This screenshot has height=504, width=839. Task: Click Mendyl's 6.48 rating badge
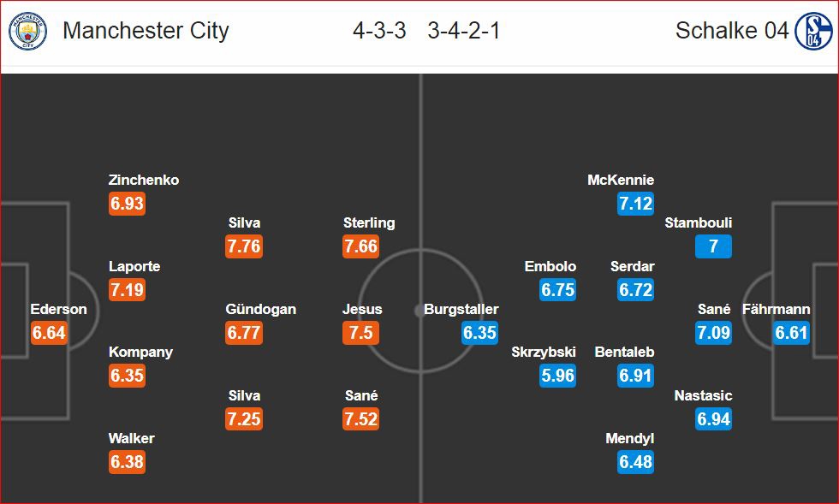(x=635, y=461)
